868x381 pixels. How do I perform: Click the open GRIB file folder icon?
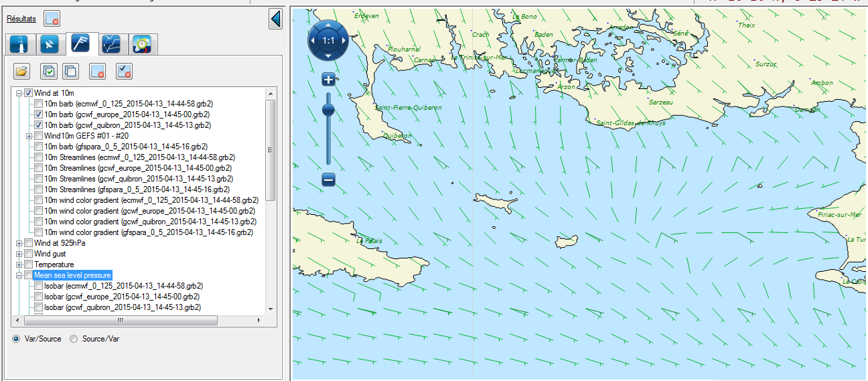pyautogui.click(x=22, y=71)
